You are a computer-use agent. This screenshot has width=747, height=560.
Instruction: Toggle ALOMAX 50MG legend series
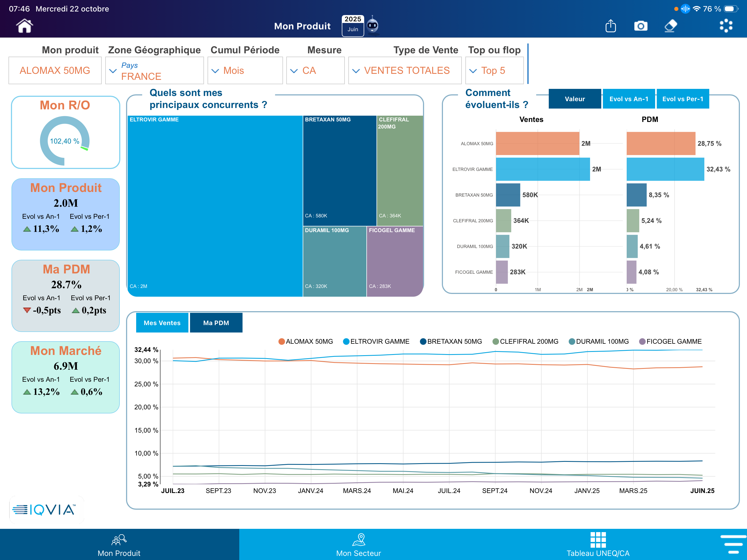[x=305, y=342]
